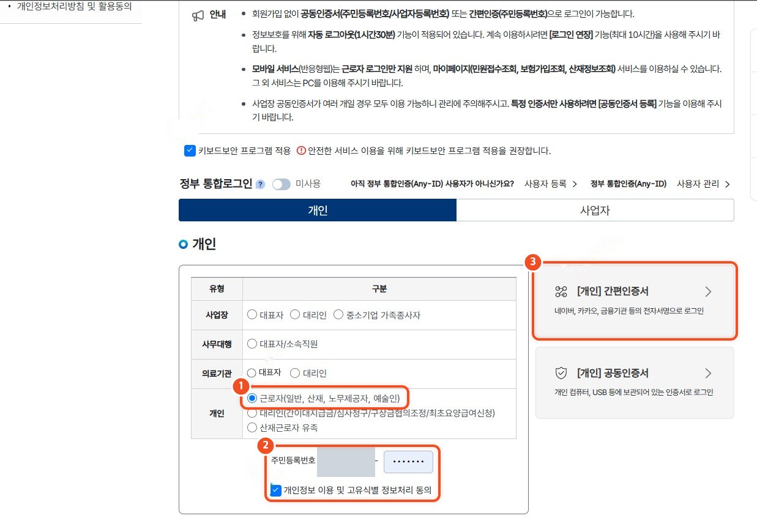Select 대리인(간이대지급금/심사청구) radio button
The height and width of the screenshot is (532, 757).
click(252, 413)
